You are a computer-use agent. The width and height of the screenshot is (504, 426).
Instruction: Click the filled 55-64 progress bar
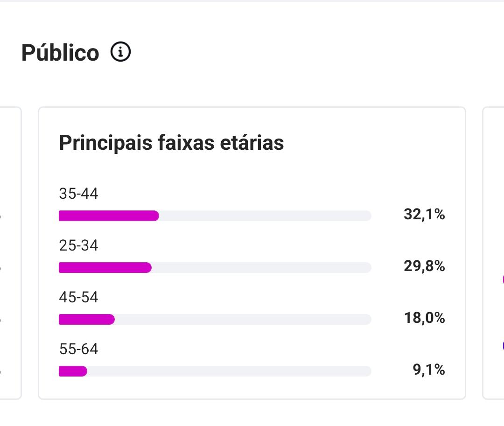coord(73,371)
